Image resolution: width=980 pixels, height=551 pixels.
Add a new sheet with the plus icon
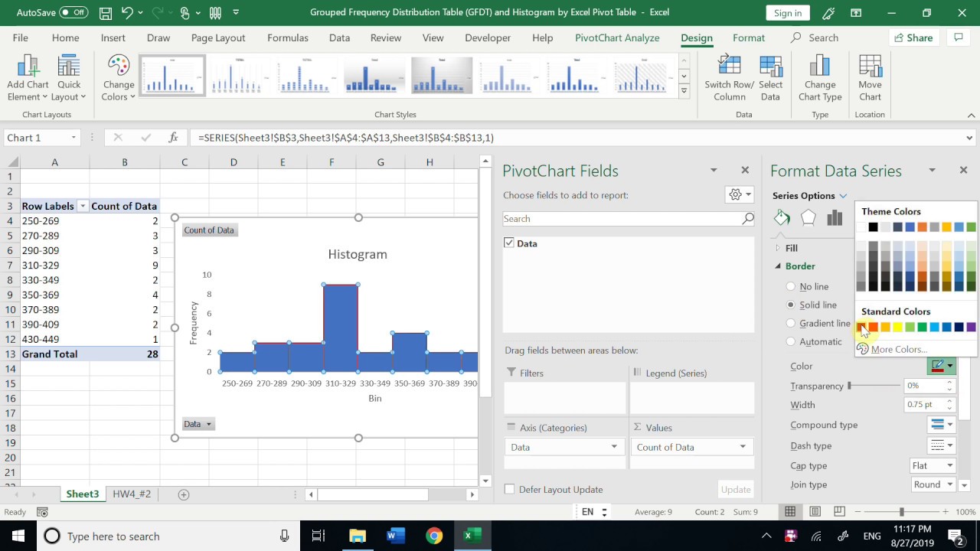pyautogui.click(x=184, y=494)
